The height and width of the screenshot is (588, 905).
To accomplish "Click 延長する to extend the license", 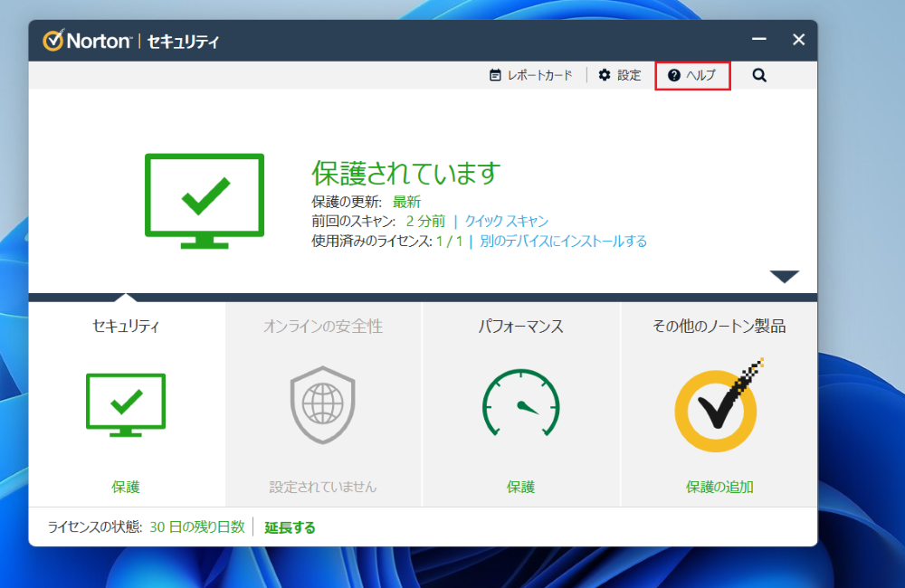I will [x=290, y=527].
